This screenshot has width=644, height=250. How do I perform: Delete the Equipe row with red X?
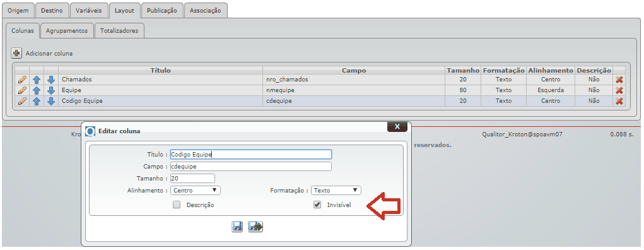click(619, 90)
